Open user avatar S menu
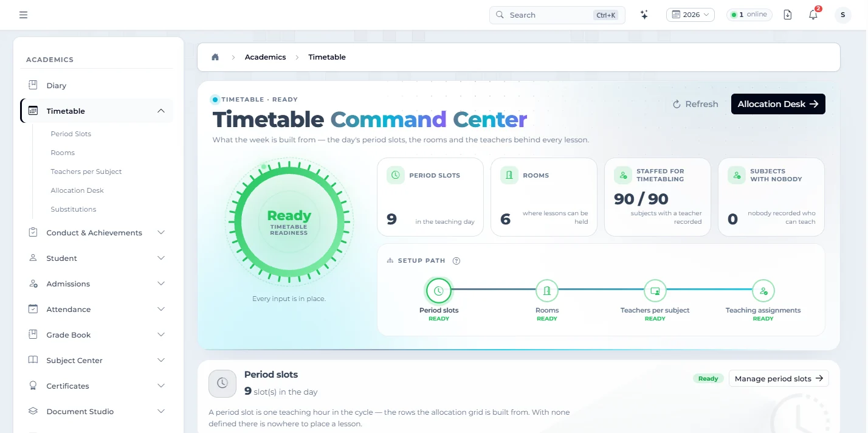868x433 pixels. tap(843, 15)
